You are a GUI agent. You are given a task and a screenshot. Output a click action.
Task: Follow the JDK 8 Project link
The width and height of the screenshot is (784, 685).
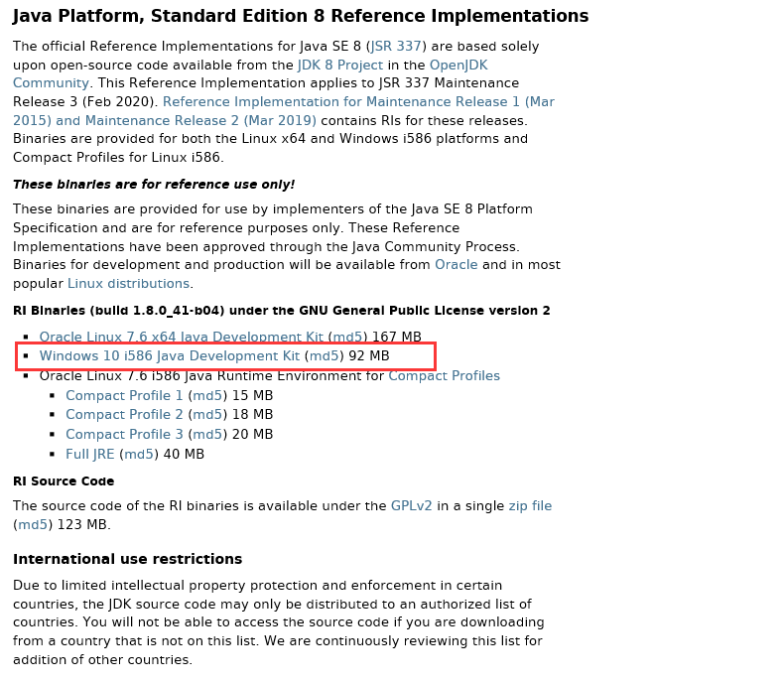click(340, 65)
